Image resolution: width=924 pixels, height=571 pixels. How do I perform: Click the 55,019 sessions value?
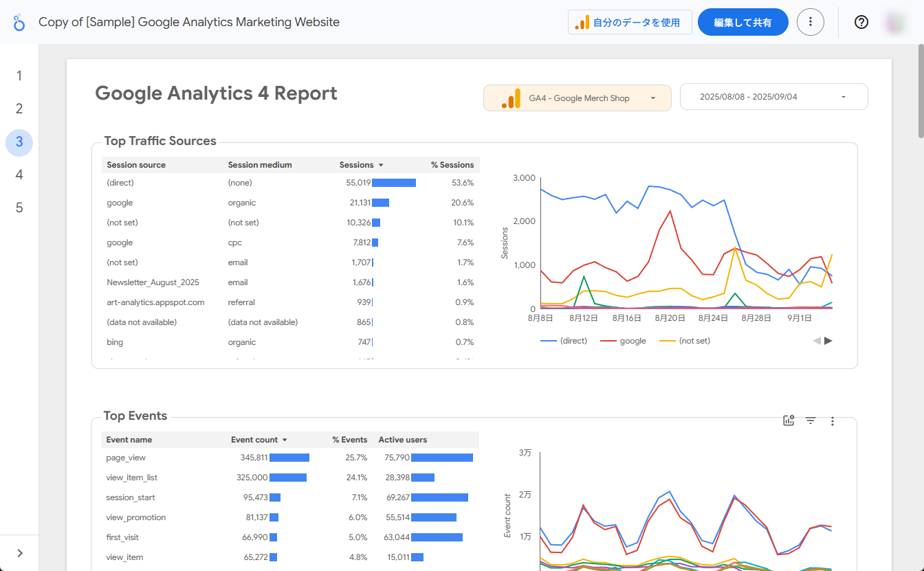click(x=358, y=183)
